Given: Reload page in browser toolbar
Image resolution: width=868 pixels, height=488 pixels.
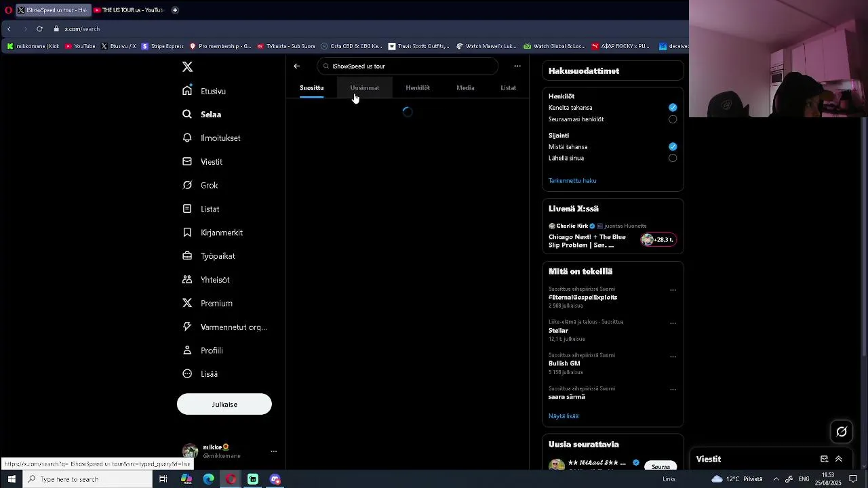Looking at the screenshot, I should click(x=39, y=29).
